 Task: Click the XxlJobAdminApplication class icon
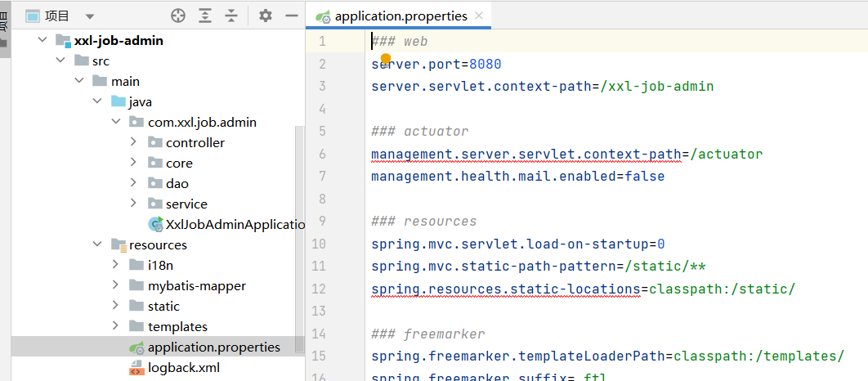(155, 224)
